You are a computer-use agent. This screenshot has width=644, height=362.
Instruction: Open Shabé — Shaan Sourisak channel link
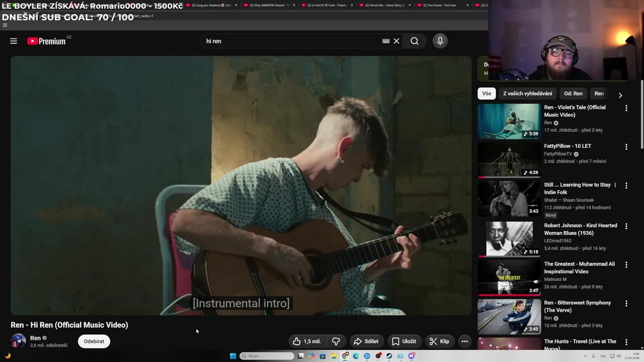point(569,200)
